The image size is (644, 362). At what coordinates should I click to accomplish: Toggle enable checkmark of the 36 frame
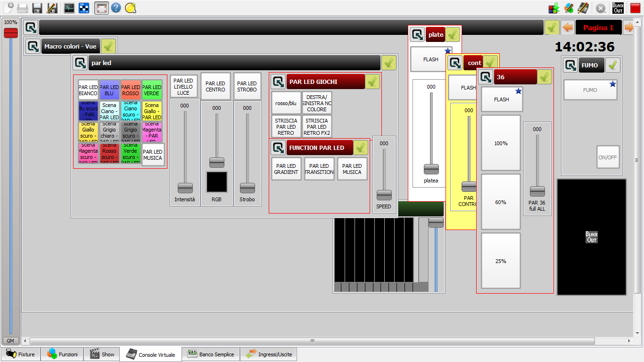click(545, 77)
